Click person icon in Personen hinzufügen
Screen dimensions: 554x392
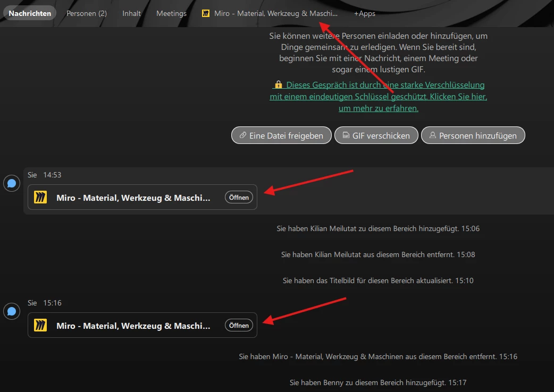(432, 135)
